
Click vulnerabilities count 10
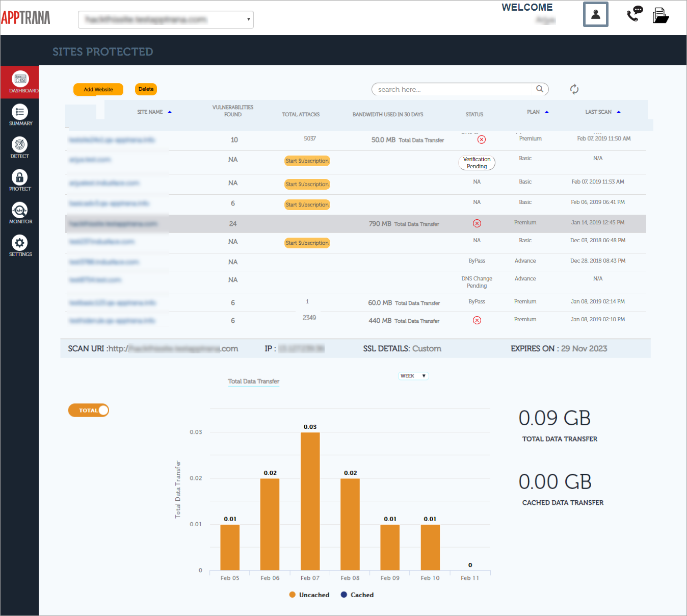tap(234, 140)
